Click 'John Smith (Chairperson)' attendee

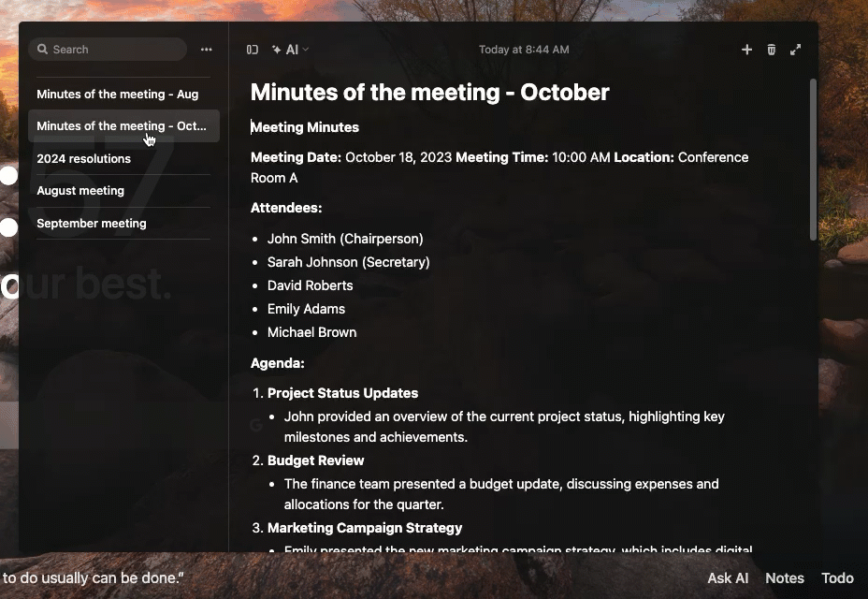tap(345, 239)
